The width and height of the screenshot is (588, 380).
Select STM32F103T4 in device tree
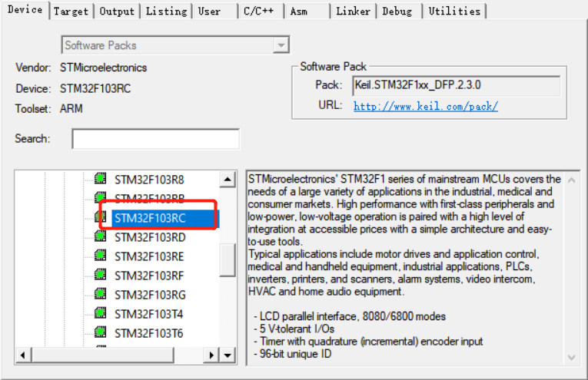(x=149, y=314)
